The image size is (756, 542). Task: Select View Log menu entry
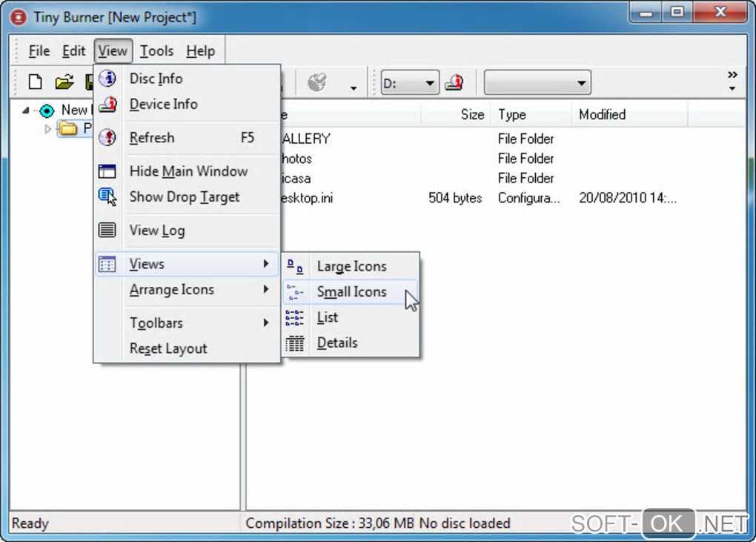187,230
